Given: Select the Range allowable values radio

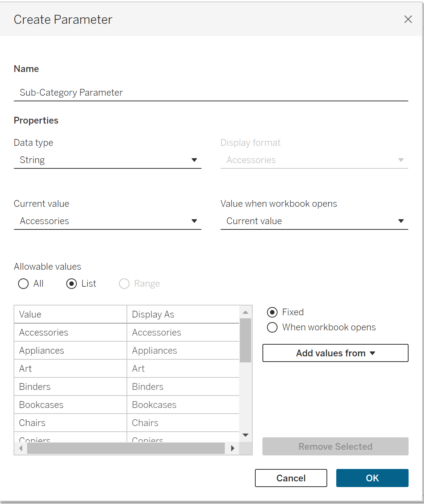Looking at the screenshot, I should 124,284.
